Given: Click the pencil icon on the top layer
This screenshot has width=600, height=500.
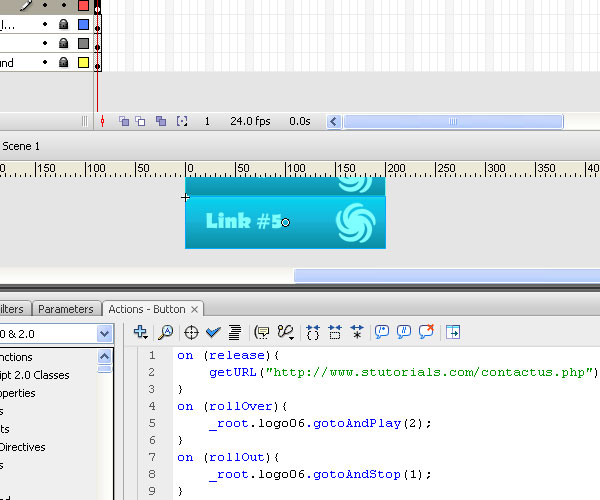Looking at the screenshot, I should point(26,5).
